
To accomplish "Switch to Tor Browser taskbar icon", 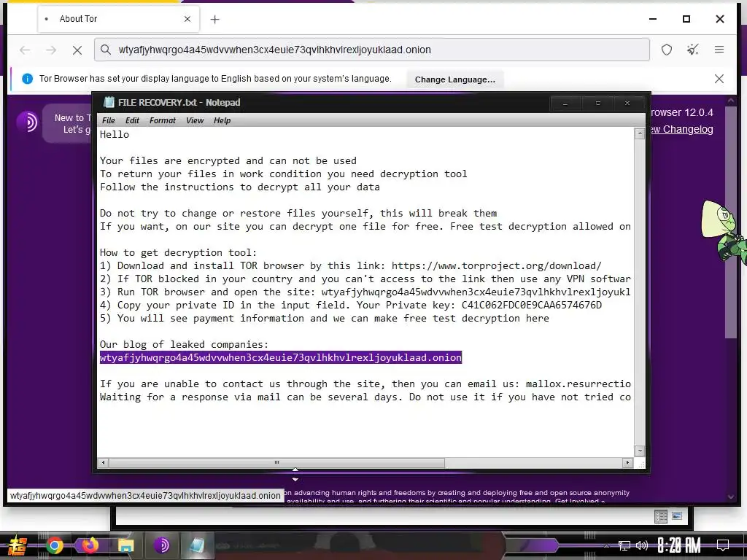I will 162,545.
